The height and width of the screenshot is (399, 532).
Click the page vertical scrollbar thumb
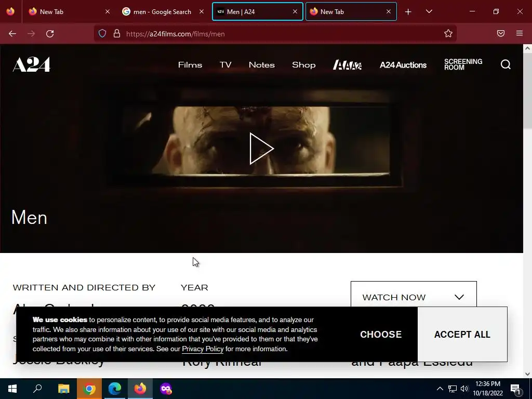tap(527, 91)
